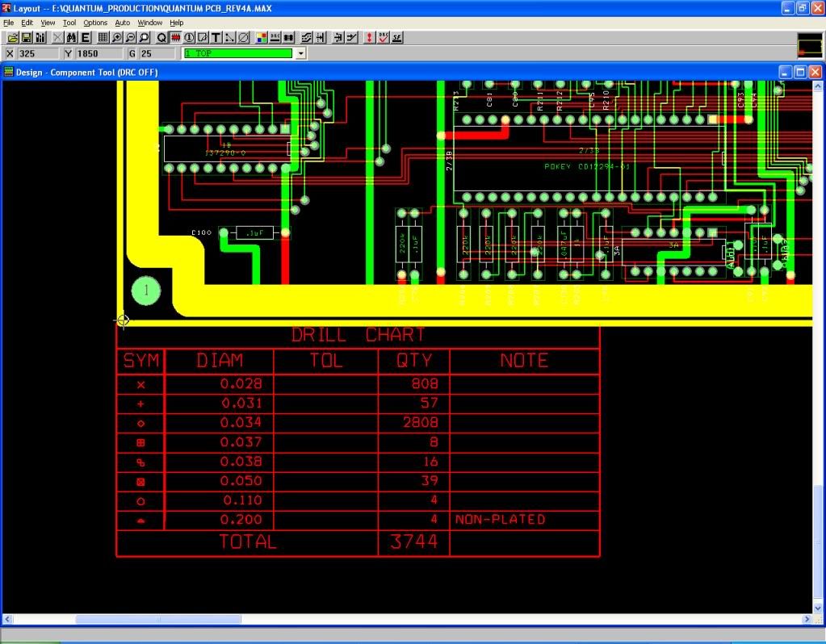Select the Text tool T icon

[x=216, y=37]
